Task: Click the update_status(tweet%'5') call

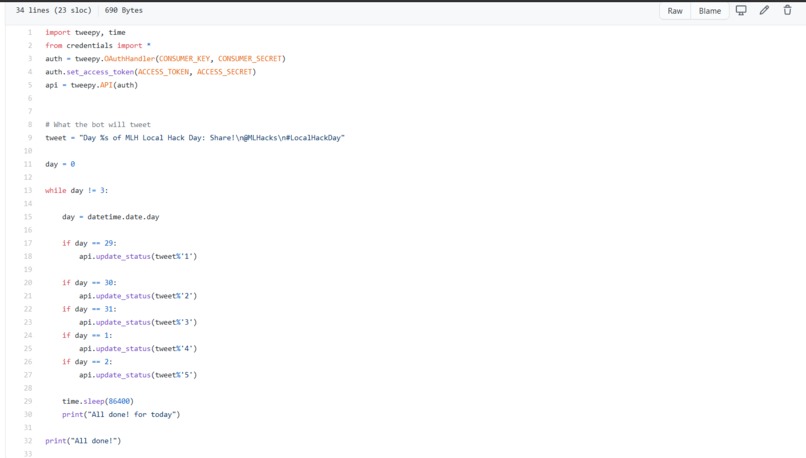Action: [x=138, y=375]
